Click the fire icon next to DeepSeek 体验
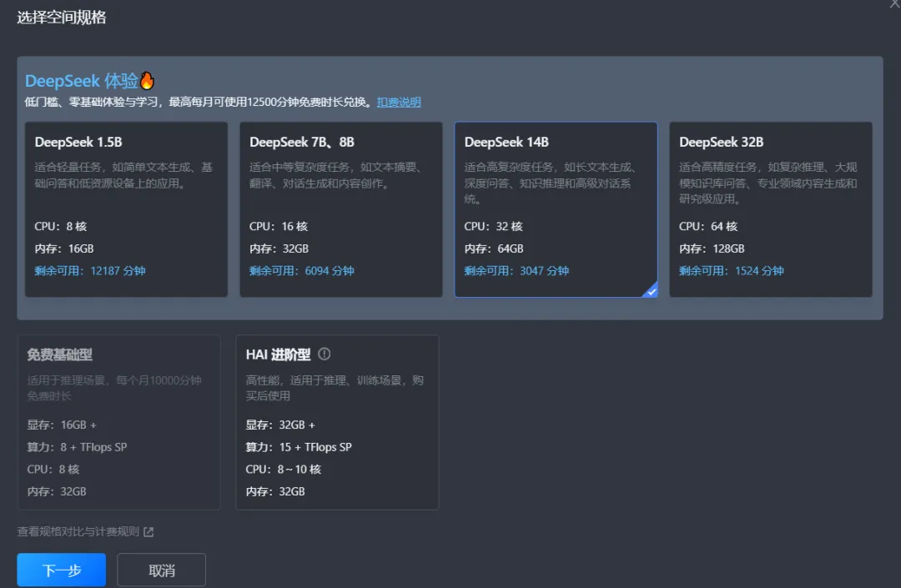Image resolution: width=901 pixels, height=588 pixels. pyautogui.click(x=147, y=80)
